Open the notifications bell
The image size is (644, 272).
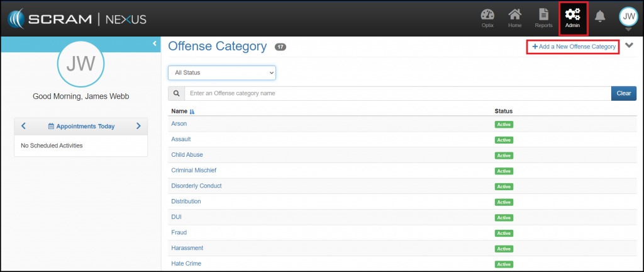pyautogui.click(x=600, y=16)
